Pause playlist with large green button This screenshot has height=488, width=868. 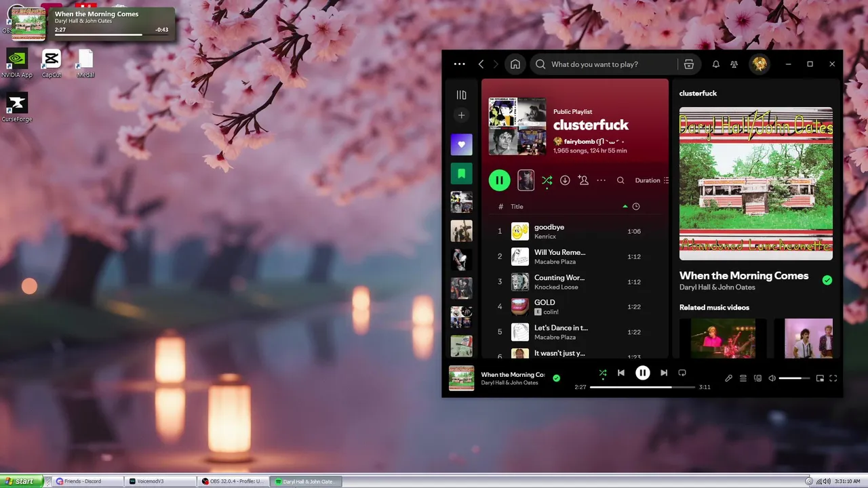500,180
